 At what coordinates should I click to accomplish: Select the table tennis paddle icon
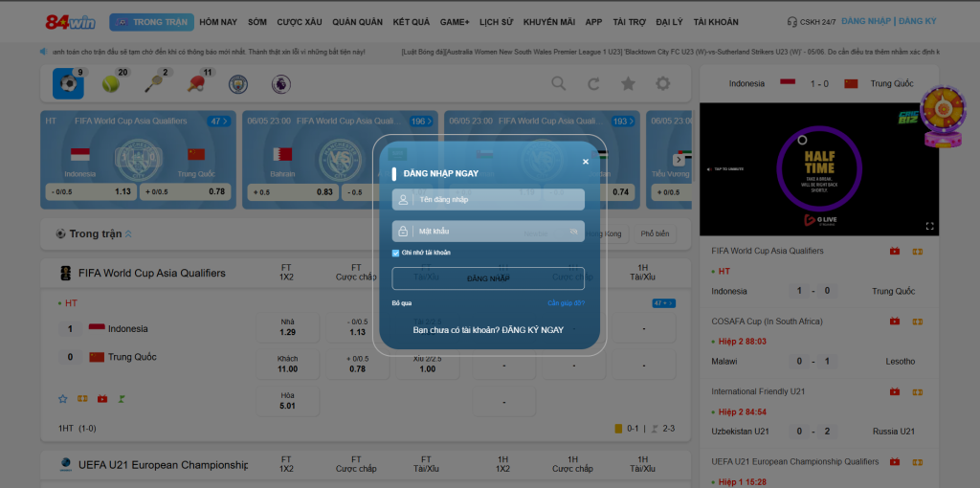point(195,84)
